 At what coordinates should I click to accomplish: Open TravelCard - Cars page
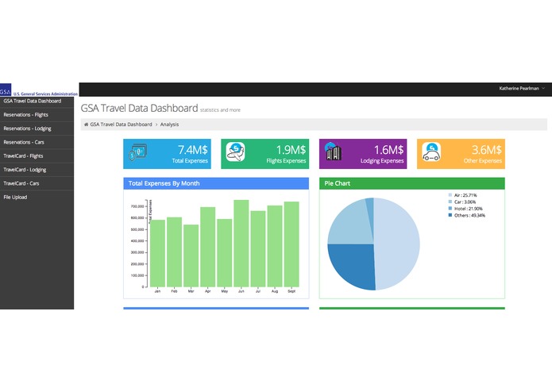pyautogui.click(x=37, y=183)
